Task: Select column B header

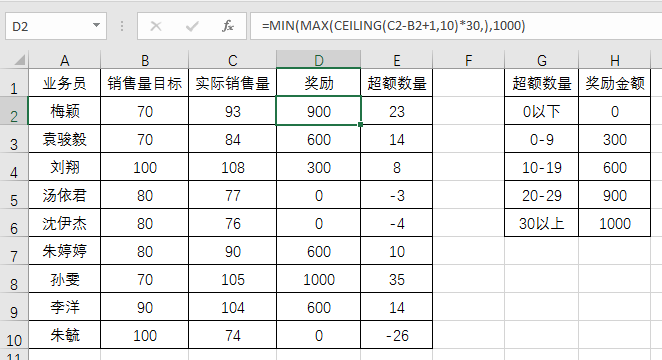Action: pos(145,60)
